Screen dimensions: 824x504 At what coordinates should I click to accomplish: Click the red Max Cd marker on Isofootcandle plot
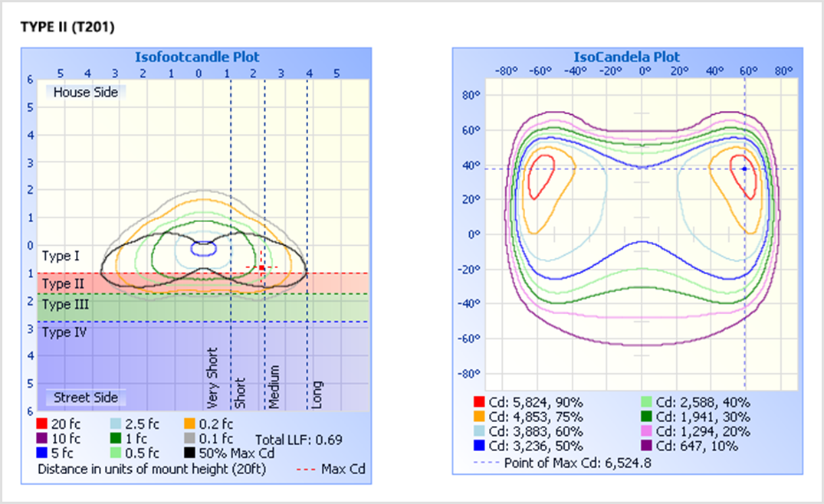tap(261, 268)
